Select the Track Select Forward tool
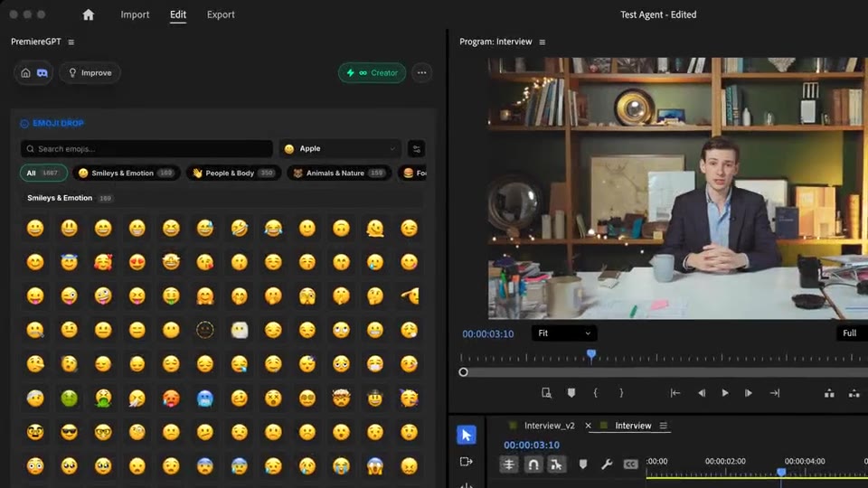 tap(467, 462)
